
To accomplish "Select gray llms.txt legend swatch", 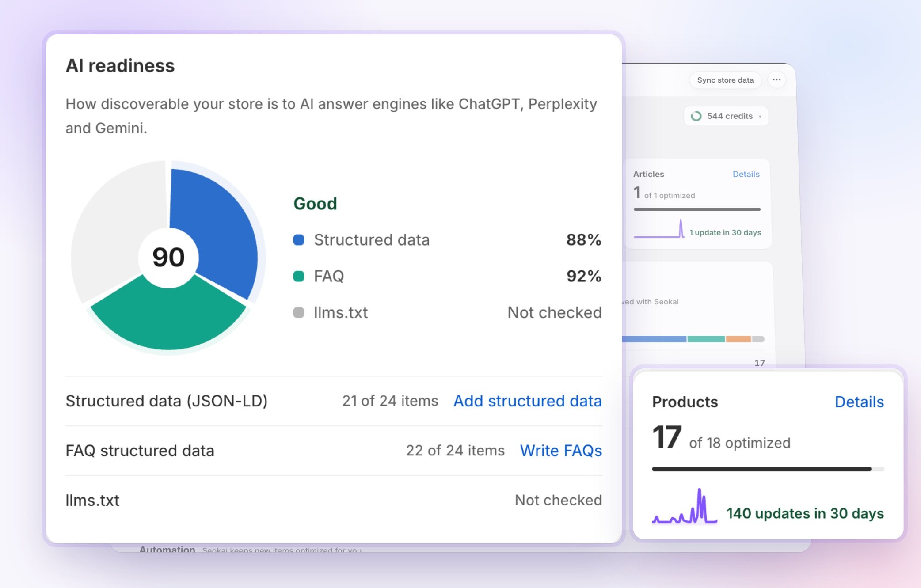I will click(299, 312).
